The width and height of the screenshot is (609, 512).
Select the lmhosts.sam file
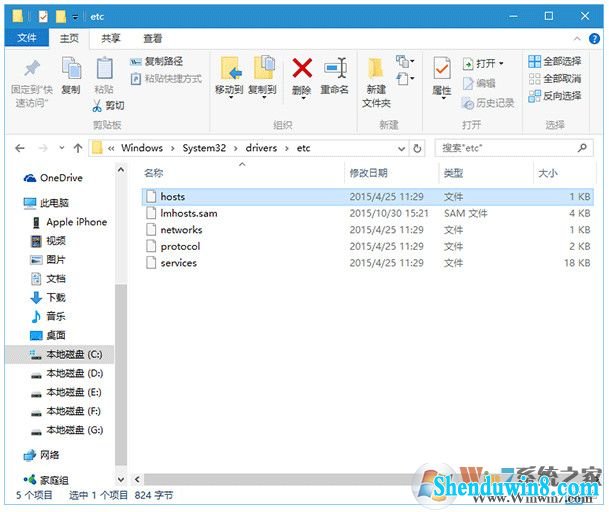click(x=367, y=213)
